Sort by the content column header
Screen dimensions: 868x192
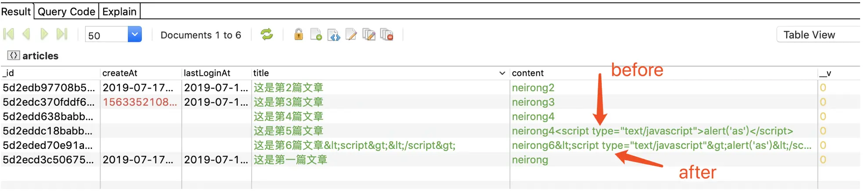[x=528, y=73]
